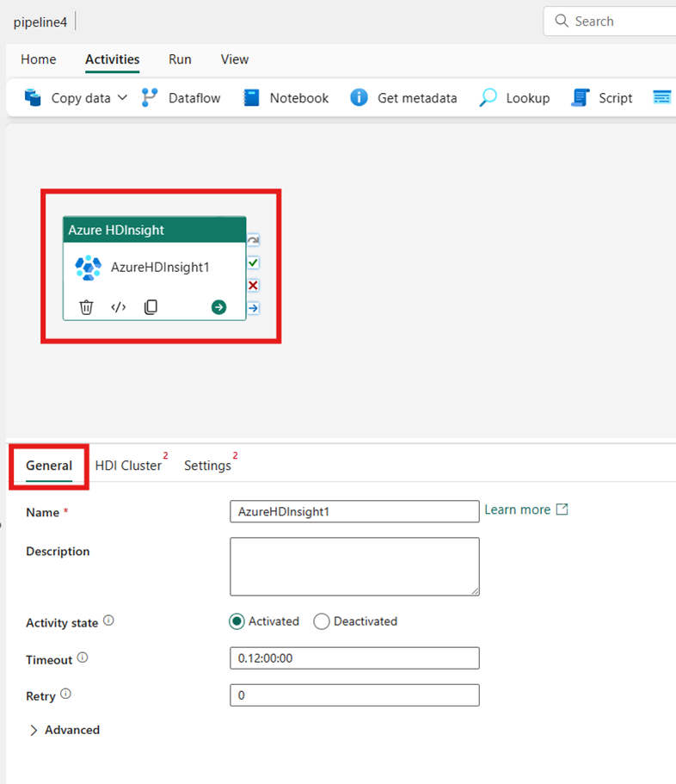Click the pipeline4 title text
676x784 pixels.
point(40,22)
